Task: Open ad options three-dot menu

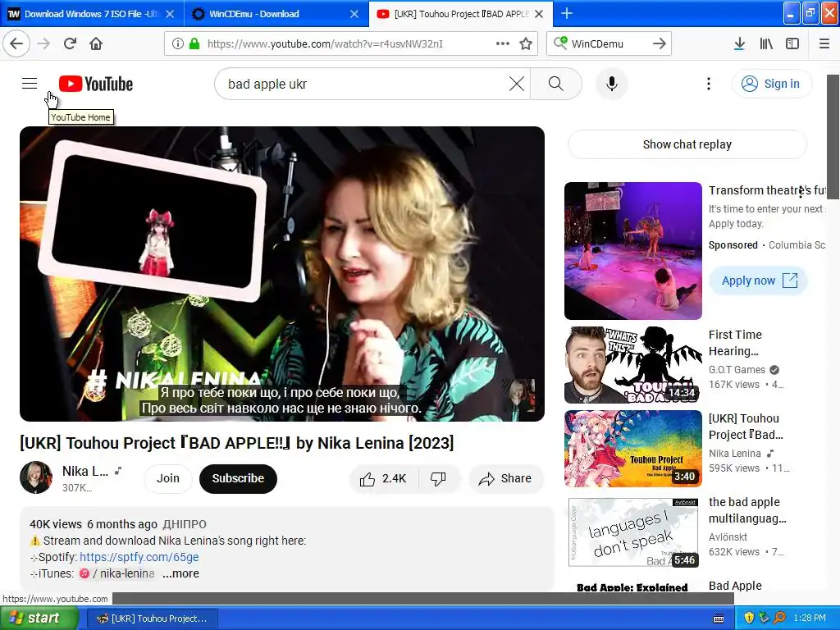Action: click(x=801, y=191)
